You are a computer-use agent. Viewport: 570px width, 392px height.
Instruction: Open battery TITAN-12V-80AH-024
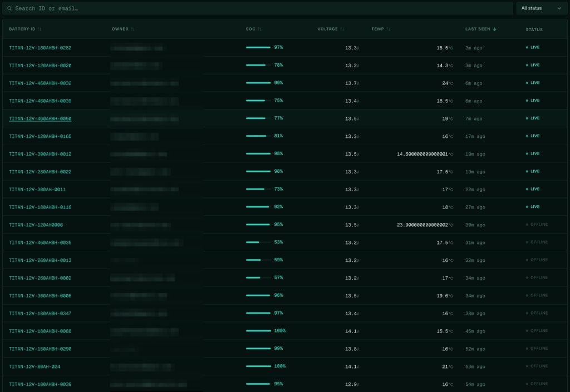[x=35, y=366]
